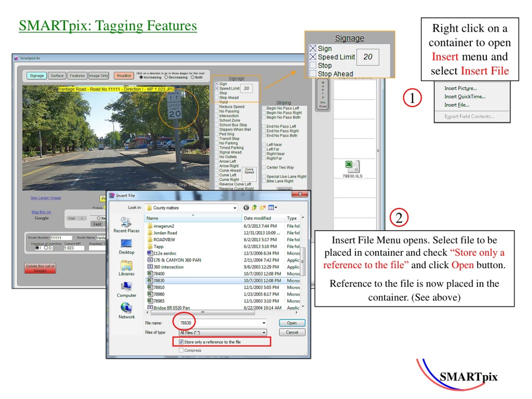This screenshot has height=399, width=532.
Task: Click the Roadlist button
Action: point(124,75)
